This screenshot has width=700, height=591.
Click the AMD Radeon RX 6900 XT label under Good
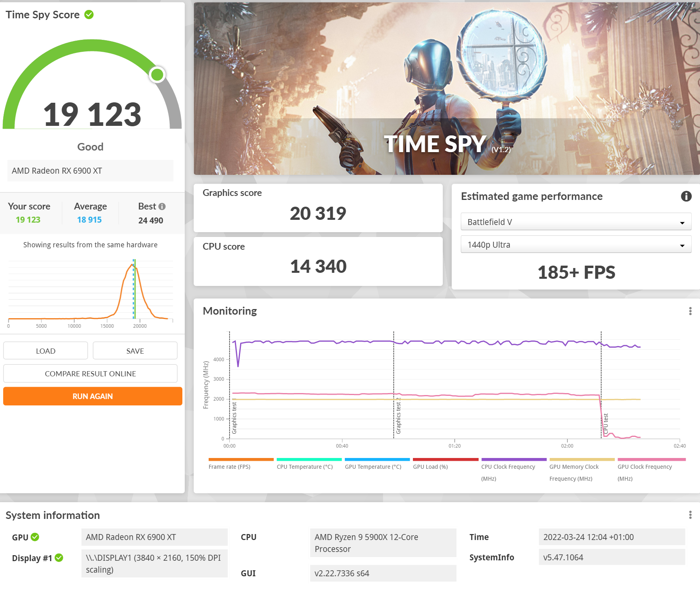90,171
